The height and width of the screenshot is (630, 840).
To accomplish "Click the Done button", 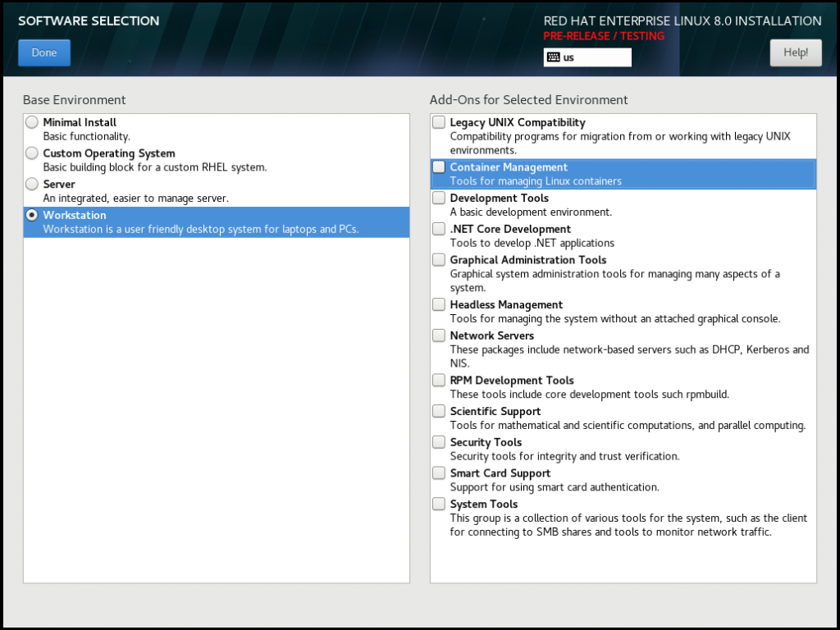I will [x=44, y=52].
